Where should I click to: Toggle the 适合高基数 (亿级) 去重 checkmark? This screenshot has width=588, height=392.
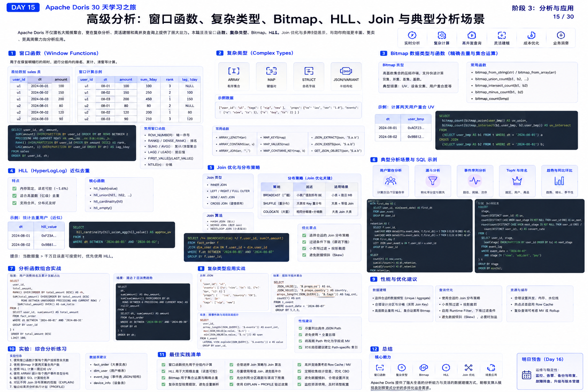pyautogui.click(x=15, y=196)
